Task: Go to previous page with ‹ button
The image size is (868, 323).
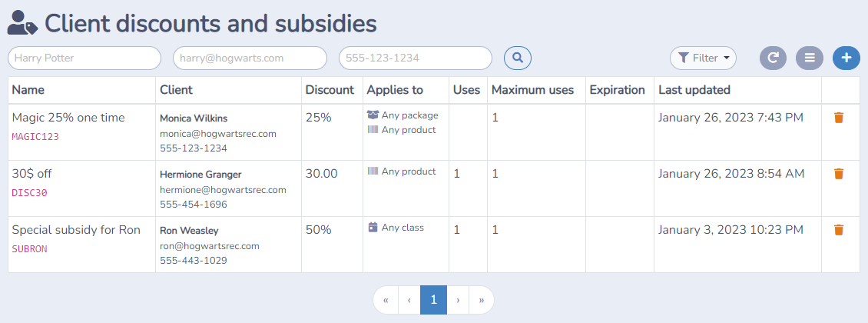Action: pos(409,300)
